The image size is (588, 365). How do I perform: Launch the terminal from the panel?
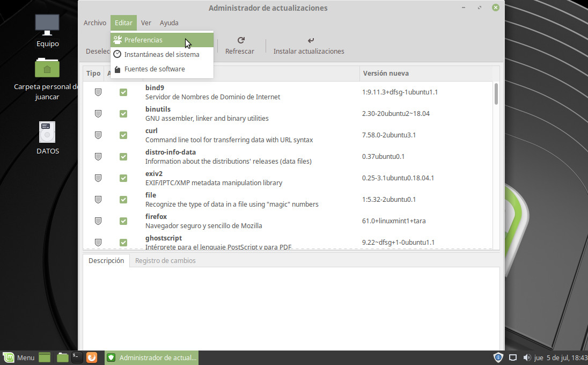(x=77, y=357)
